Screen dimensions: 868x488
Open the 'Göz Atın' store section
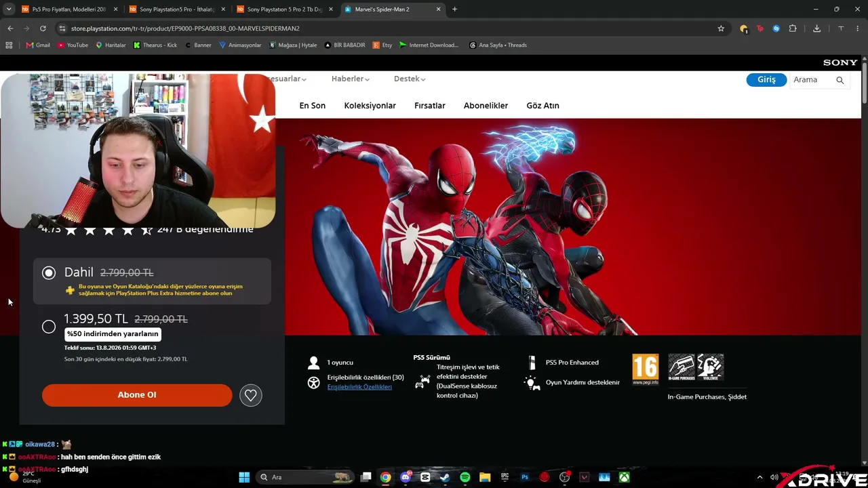pos(542,106)
